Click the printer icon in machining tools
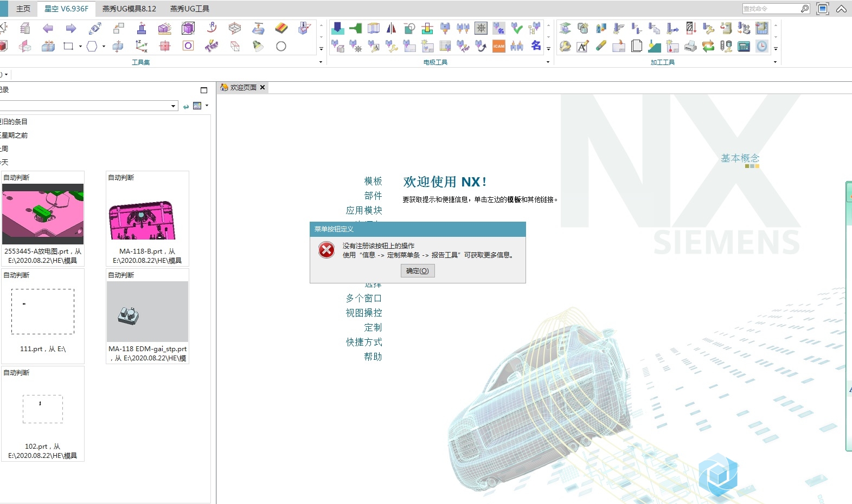852x504 pixels. tap(690, 46)
